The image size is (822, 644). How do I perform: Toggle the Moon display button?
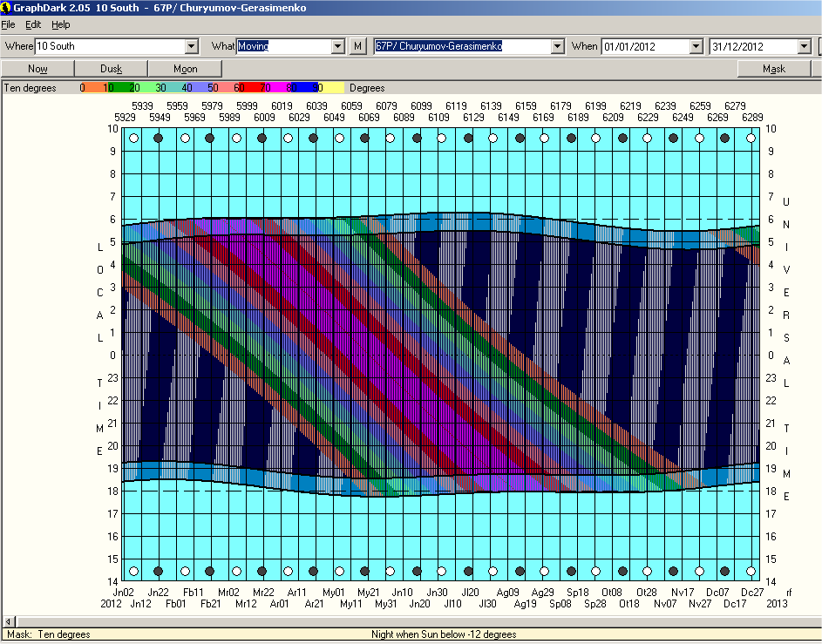coord(185,69)
